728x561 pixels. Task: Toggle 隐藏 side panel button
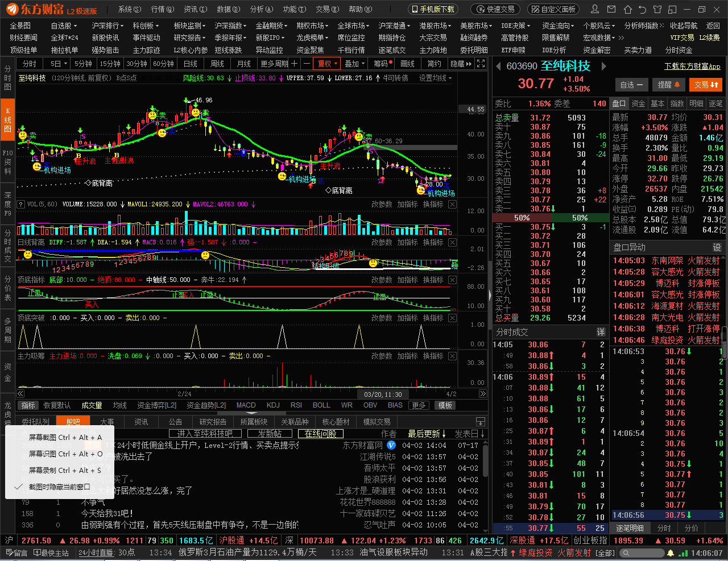click(461, 64)
